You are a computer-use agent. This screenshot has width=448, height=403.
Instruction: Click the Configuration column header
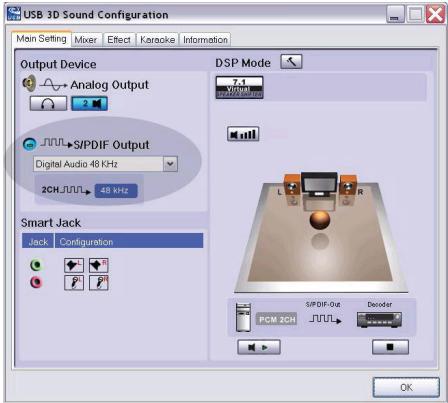(x=129, y=241)
